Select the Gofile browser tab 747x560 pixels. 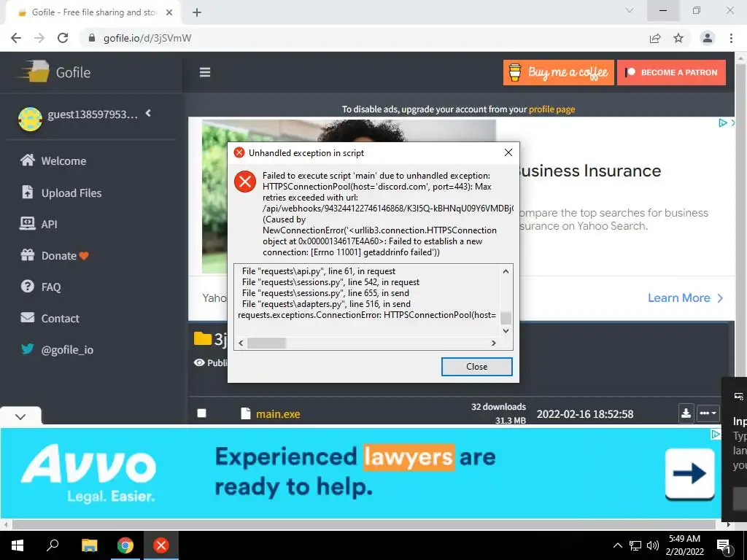coord(93,12)
